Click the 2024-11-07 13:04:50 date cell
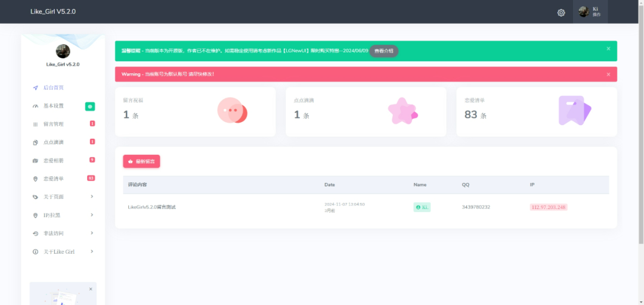Viewport: 644px width, 305px height. tap(344, 204)
